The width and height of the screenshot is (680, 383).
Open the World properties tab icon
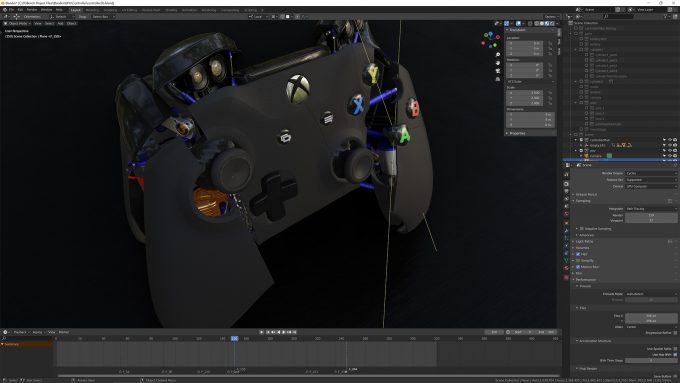(566, 214)
